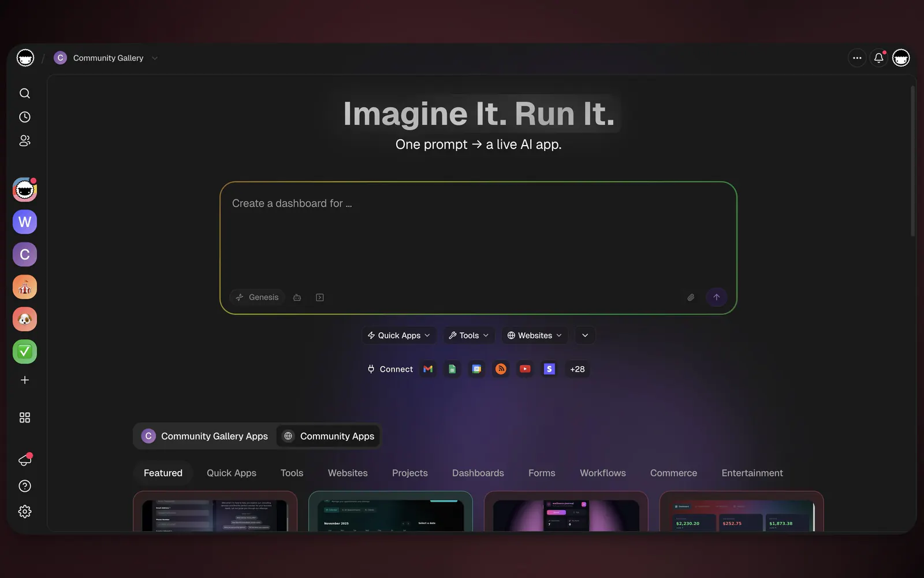This screenshot has width=924, height=578.
Task: Click the boxed chevron icon beside the robot
Action: point(320,298)
